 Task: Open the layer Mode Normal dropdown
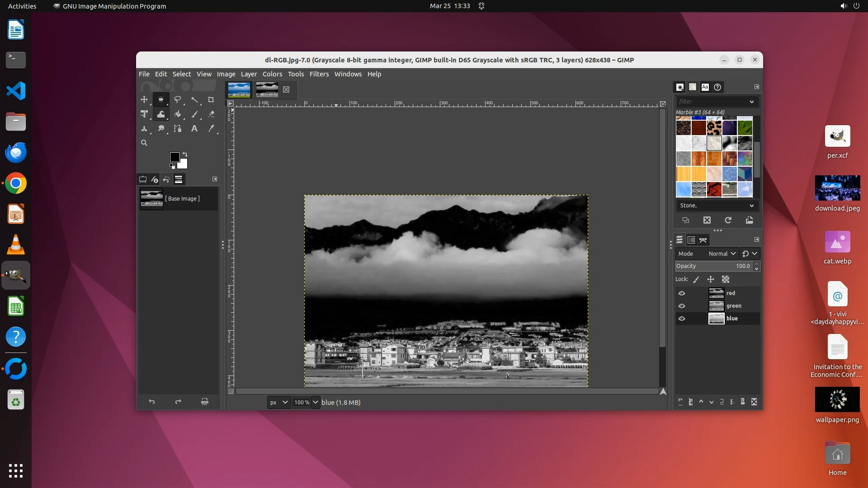coord(722,253)
